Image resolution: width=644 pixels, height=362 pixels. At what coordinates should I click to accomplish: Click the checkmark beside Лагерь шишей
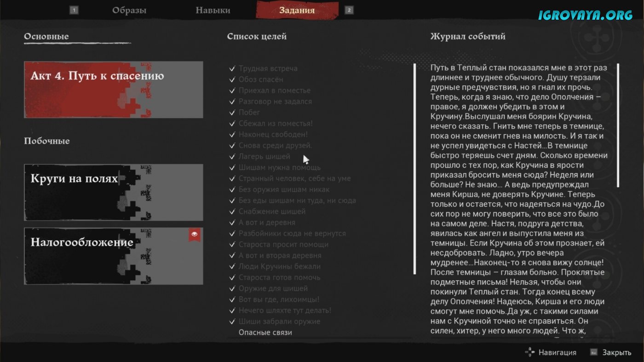[232, 157]
